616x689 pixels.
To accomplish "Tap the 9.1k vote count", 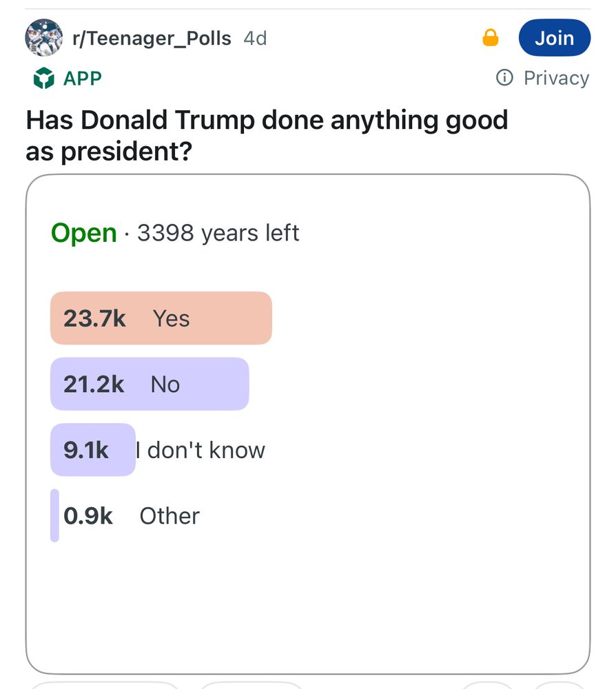I will 86,451.
